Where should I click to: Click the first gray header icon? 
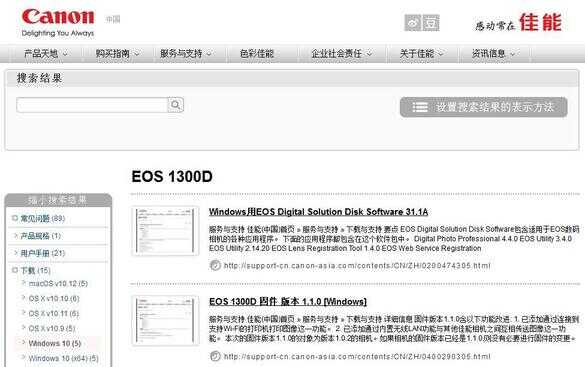point(413,23)
